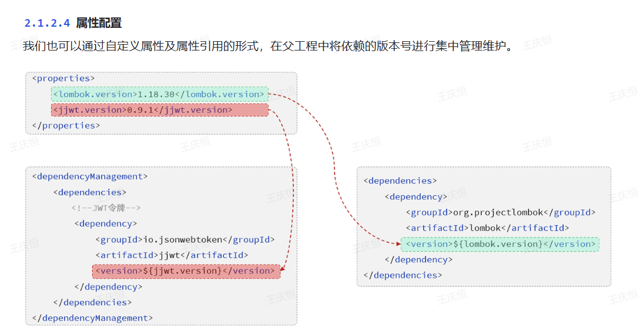This screenshot has height=332, width=644.
Task: Click the closing </dependencies> tag in the right box
Action: [x=402, y=275]
